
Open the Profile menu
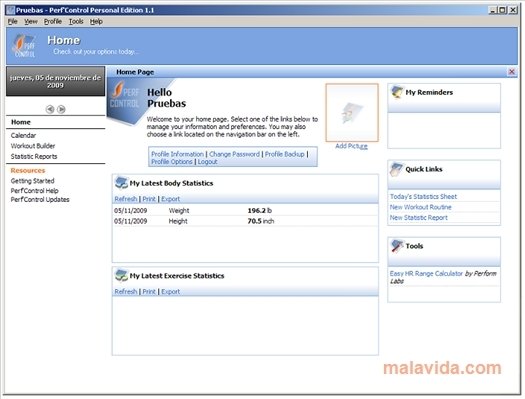click(x=53, y=21)
